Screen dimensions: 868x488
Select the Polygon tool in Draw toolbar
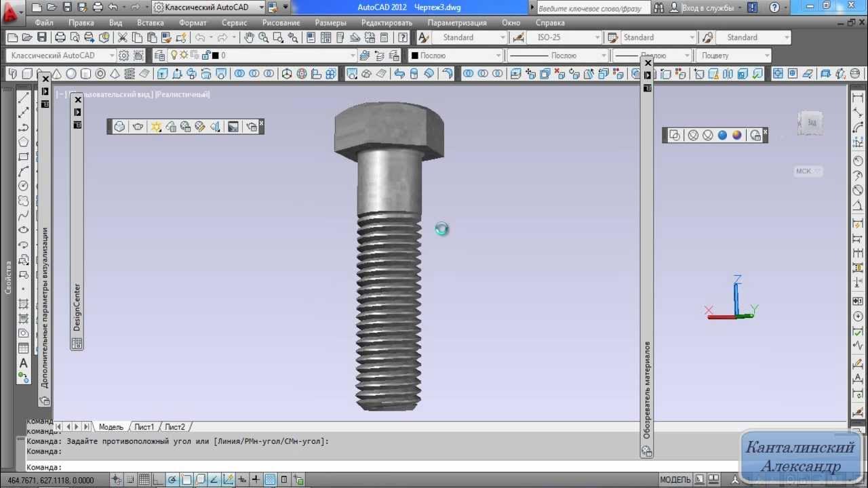point(24,142)
